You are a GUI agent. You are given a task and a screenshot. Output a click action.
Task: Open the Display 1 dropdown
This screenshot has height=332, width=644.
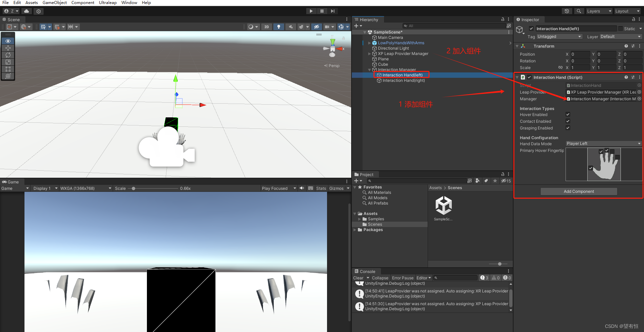coord(45,188)
